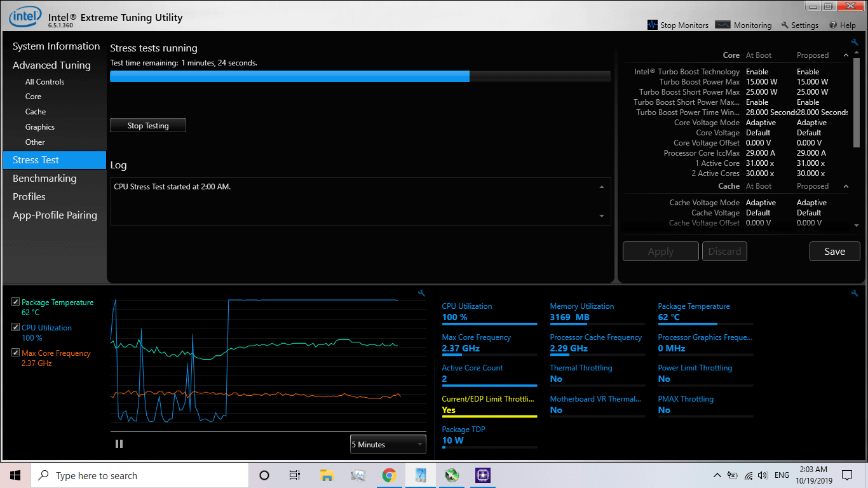
Task: Open the Monitoring view icon
Action: point(722,25)
